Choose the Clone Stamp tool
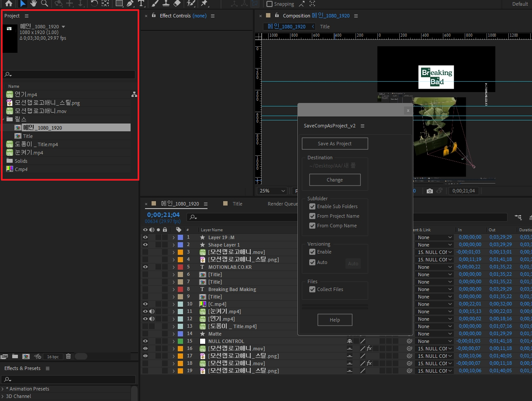Viewport: 532px width, 401px height. (x=166, y=4)
